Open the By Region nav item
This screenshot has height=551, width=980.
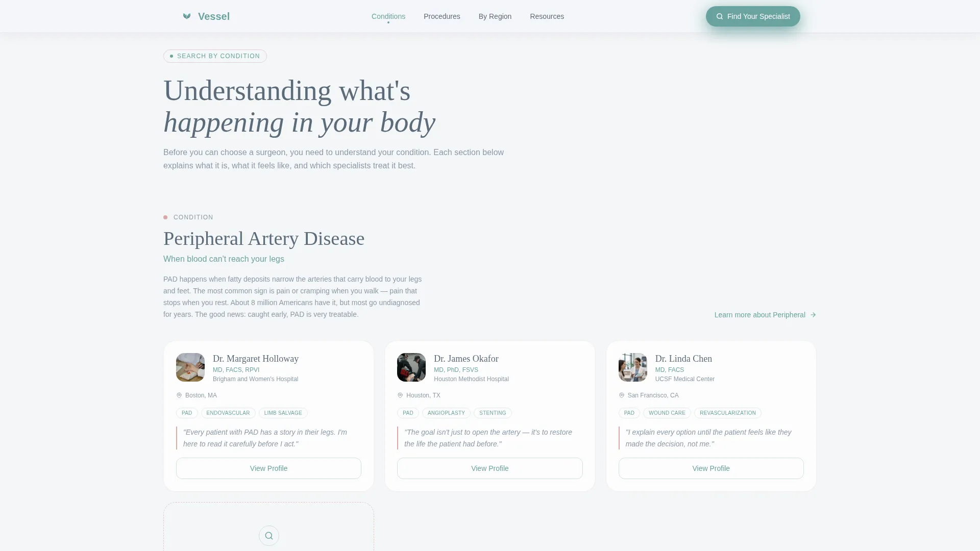pyautogui.click(x=495, y=16)
